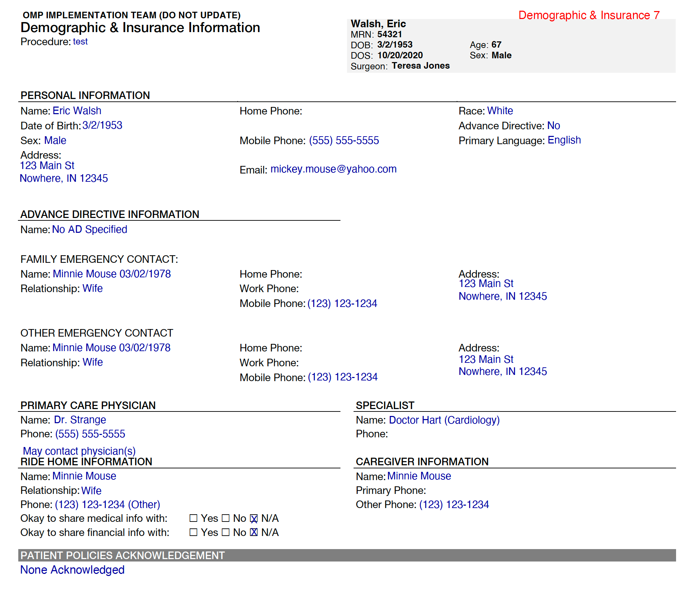Click Caregiver name 'Minnie Mouse'

coord(419,476)
